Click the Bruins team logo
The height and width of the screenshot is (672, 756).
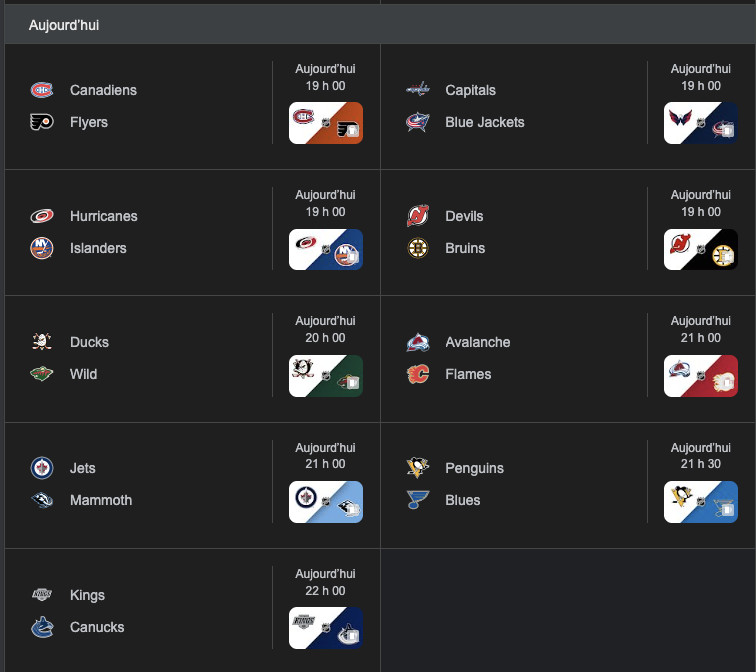[x=417, y=248]
